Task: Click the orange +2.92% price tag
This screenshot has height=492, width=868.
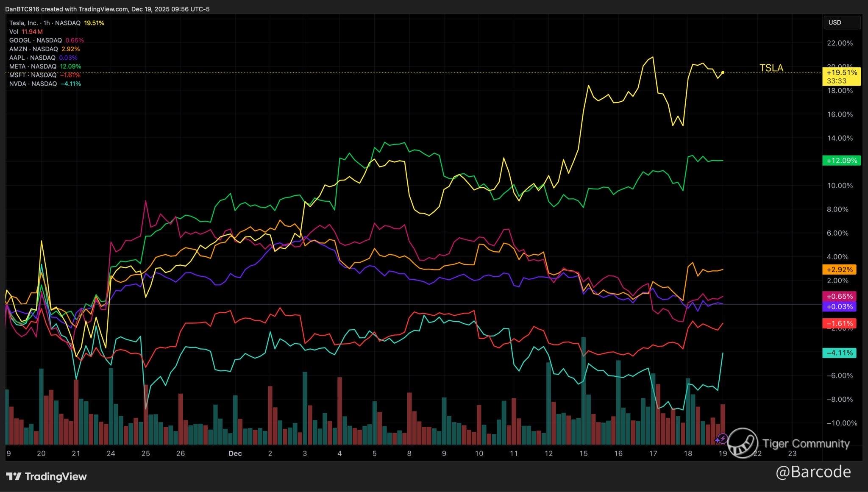Action: (839, 270)
